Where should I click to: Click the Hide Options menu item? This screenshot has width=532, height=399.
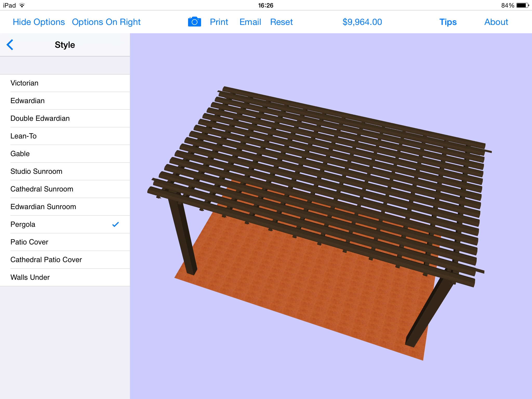click(38, 22)
